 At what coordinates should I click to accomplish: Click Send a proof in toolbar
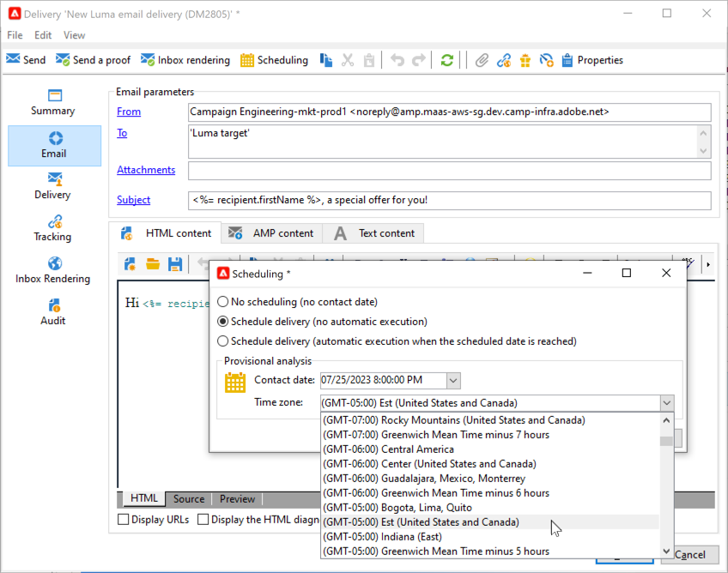93,60
